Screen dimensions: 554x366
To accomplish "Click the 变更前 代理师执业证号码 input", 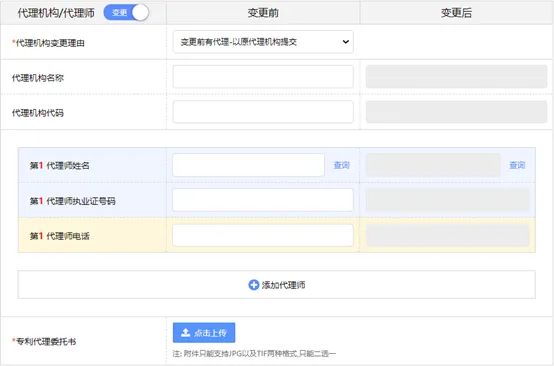I will (263, 200).
